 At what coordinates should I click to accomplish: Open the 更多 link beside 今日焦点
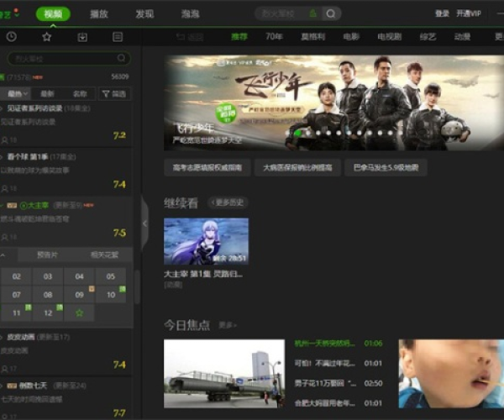click(x=228, y=325)
